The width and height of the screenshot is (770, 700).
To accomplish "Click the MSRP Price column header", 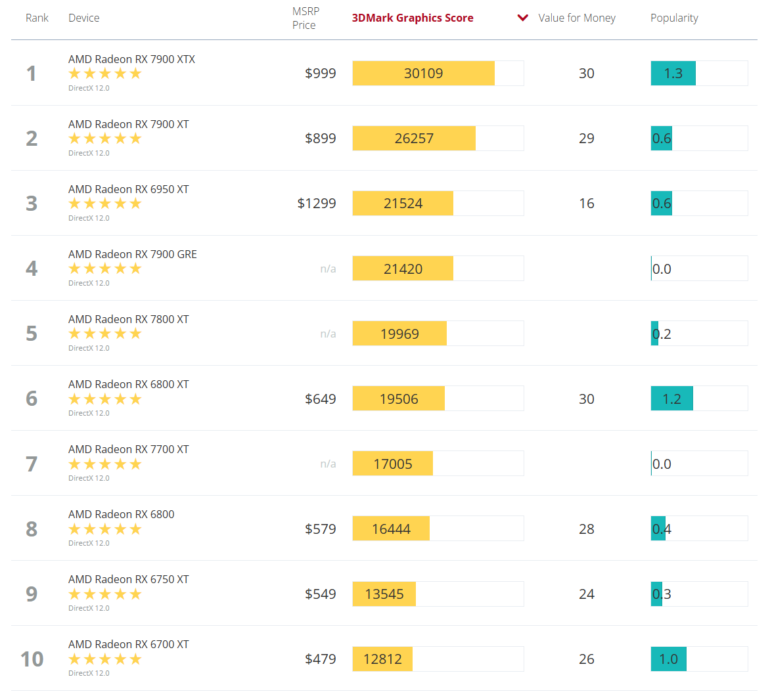I will [x=306, y=18].
